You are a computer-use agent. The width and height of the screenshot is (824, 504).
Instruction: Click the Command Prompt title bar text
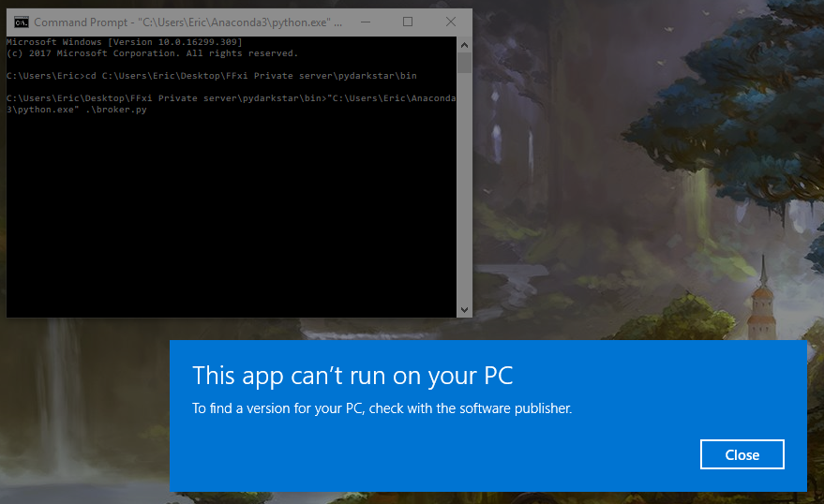tap(187, 22)
